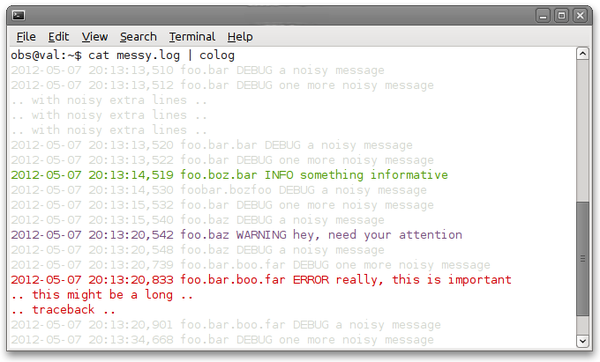The width and height of the screenshot is (600, 362).
Task: Open the Edit menu
Action: (x=59, y=37)
